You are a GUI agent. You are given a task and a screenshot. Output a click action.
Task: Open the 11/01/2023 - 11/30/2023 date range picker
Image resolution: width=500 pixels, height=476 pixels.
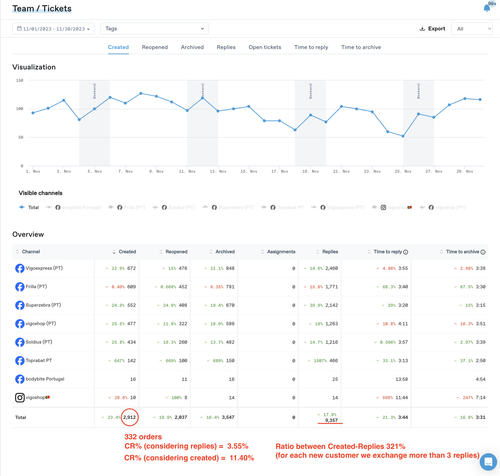click(x=53, y=29)
